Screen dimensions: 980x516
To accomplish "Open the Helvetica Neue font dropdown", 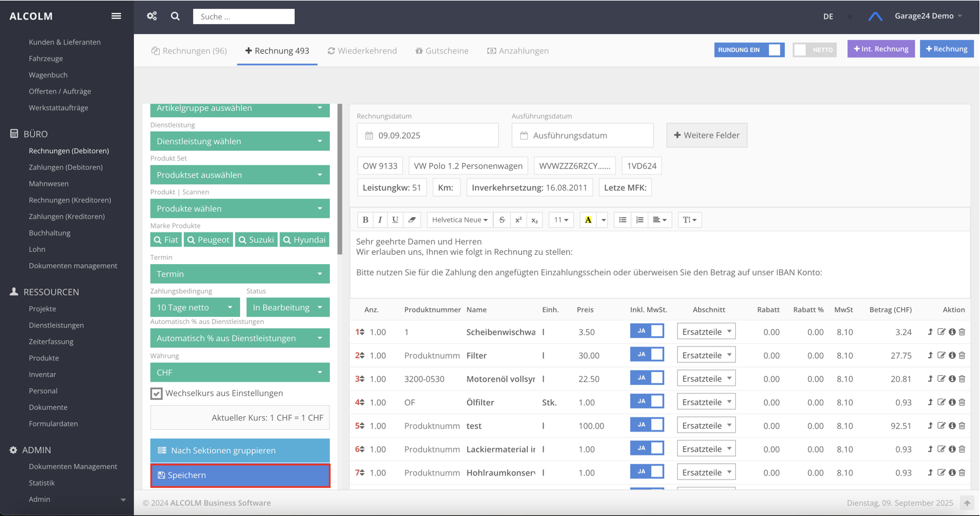I will 460,220.
